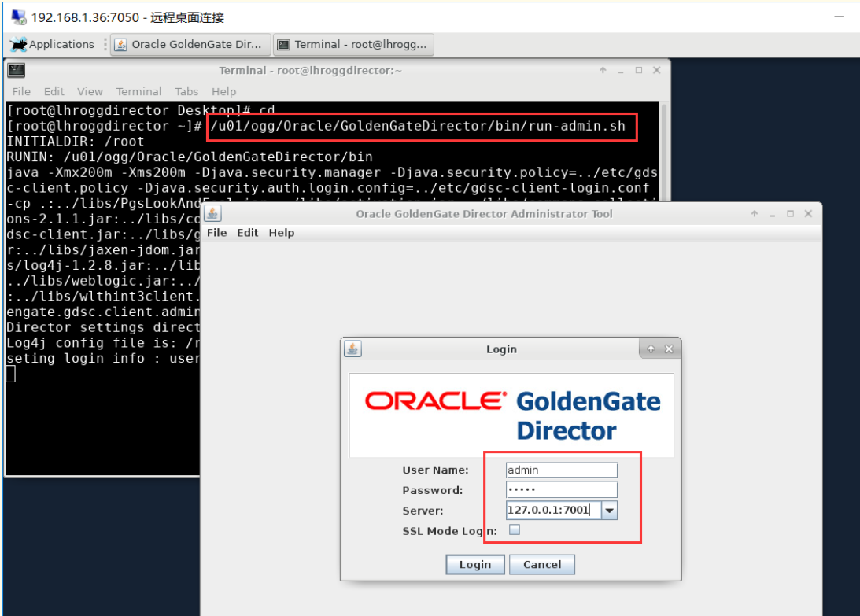Open Help menu in Director Administrator Tool
This screenshot has height=616, width=860.
tap(282, 233)
